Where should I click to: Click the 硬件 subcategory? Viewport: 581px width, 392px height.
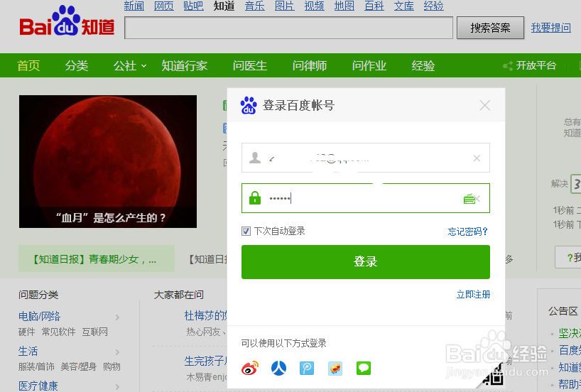coord(27,332)
